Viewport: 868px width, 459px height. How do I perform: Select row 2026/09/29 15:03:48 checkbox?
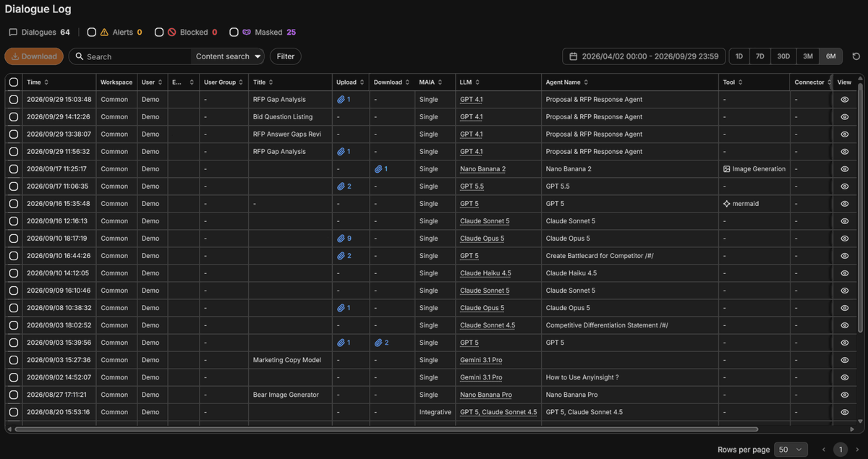coord(14,100)
